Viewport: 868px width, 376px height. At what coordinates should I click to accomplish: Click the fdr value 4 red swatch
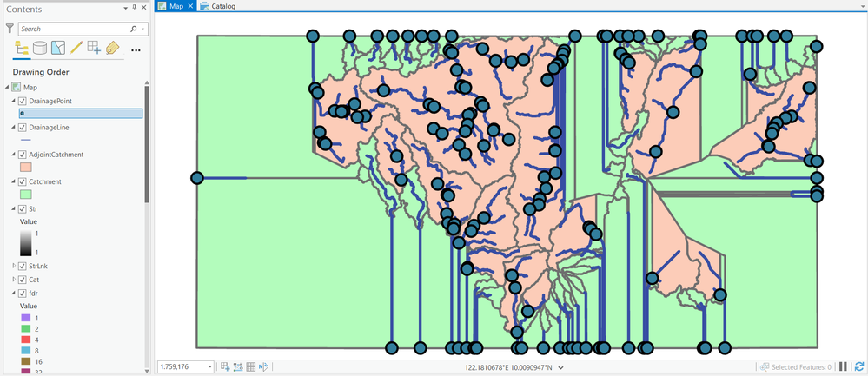click(x=25, y=339)
